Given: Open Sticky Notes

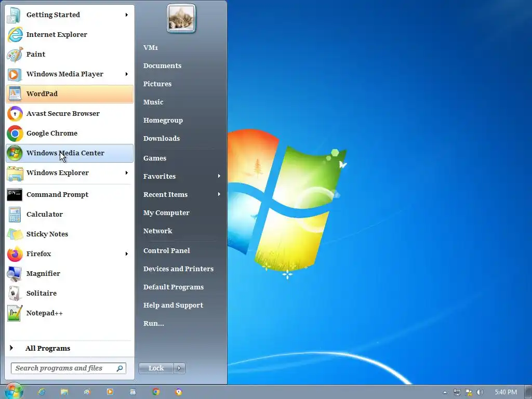Looking at the screenshot, I should point(70,234).
